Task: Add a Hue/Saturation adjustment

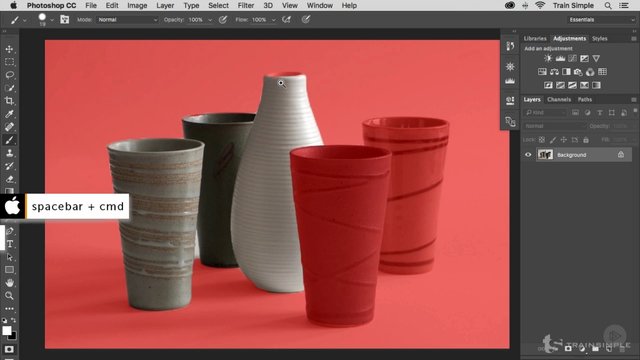Action: pos(542,72)
